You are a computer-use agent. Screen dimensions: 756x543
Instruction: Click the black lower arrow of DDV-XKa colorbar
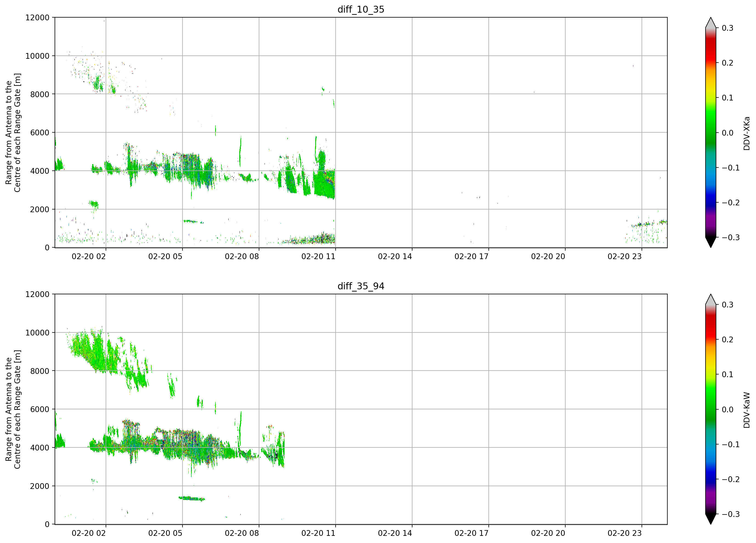click(x=711, y=242)
